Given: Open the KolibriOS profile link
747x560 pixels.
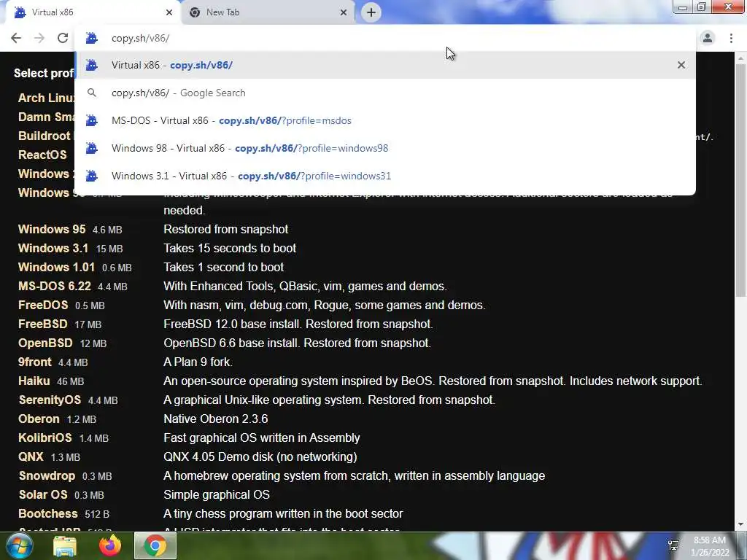Looking at the screenshot, I should 44,437.
